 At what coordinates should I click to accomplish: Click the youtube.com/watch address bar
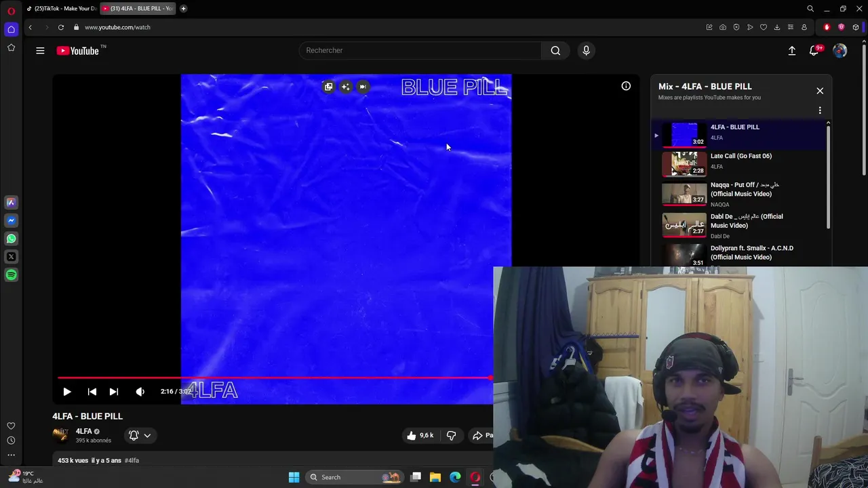click(117, 27)
